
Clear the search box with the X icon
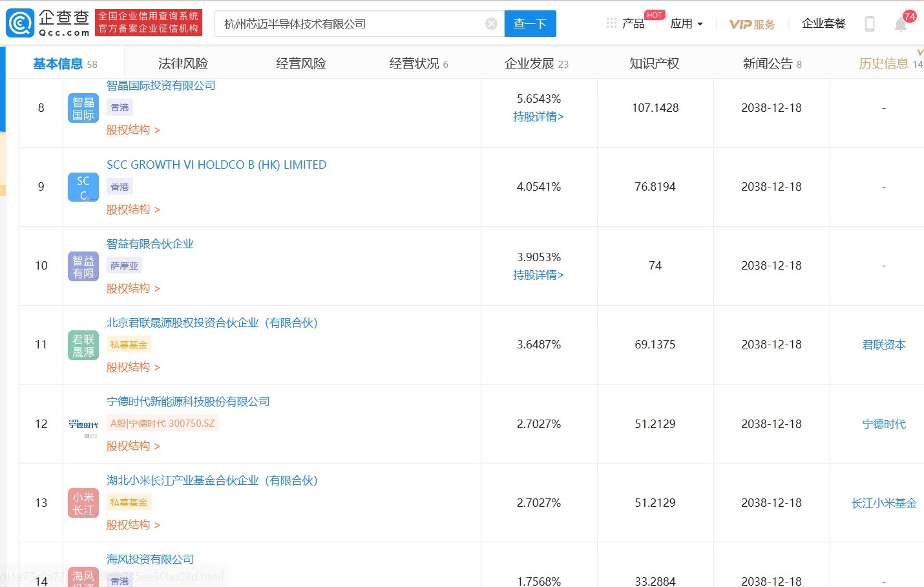click(491, 24)
